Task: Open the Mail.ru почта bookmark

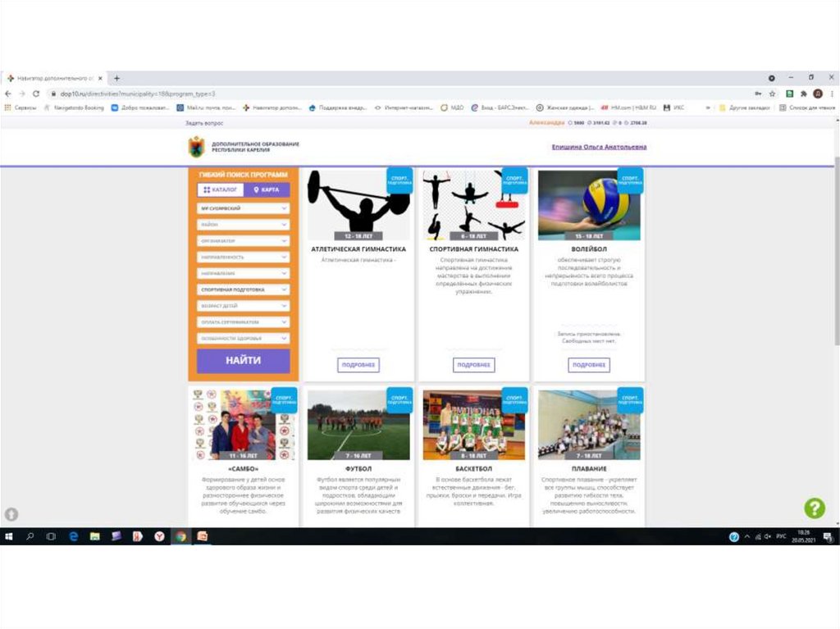Action: (x=206, y=107)
